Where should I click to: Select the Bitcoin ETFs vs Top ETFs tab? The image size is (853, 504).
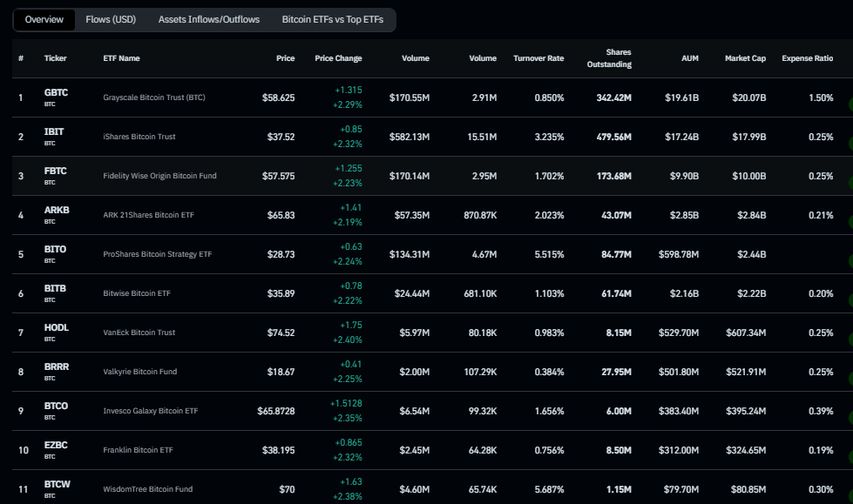pos(332,19)
